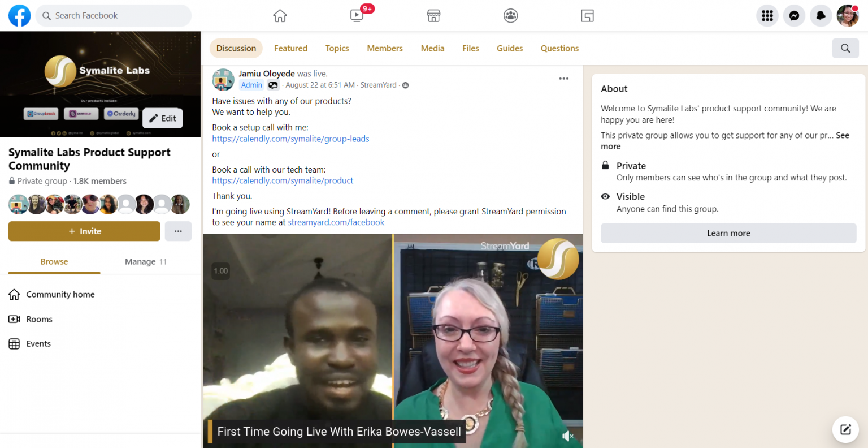Open Messenger chats
868x448 pixels.
pyautogui.click(x=794, y=16)
